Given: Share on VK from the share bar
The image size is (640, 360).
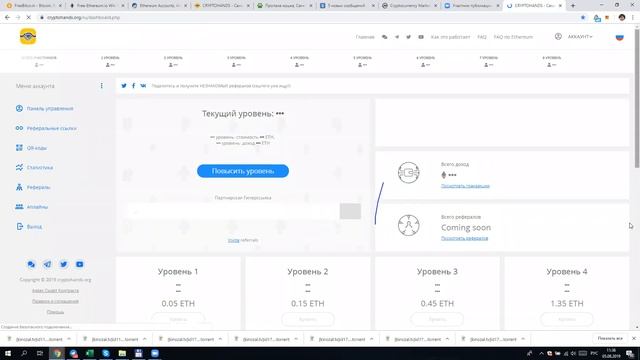Looking at the screenshot, I should pos(143,86).
